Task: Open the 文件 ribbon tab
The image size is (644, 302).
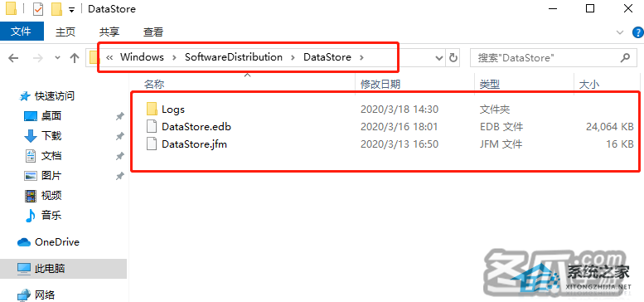Action: pos(22,32)
